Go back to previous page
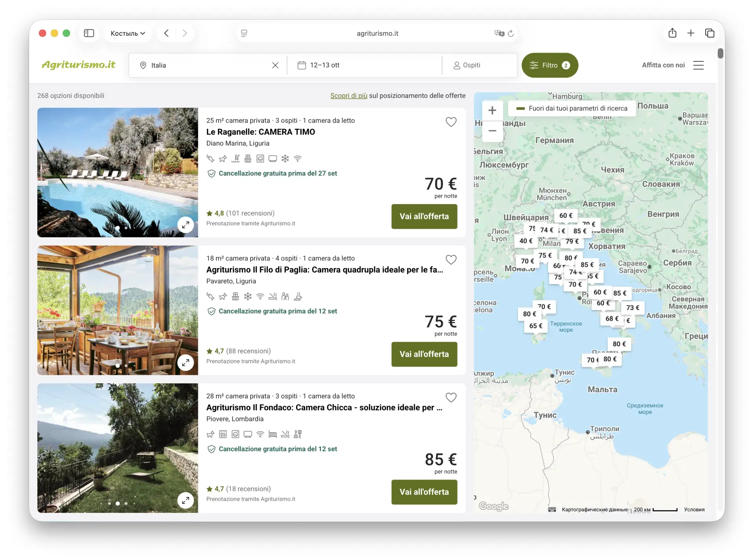 coord(167,33)
